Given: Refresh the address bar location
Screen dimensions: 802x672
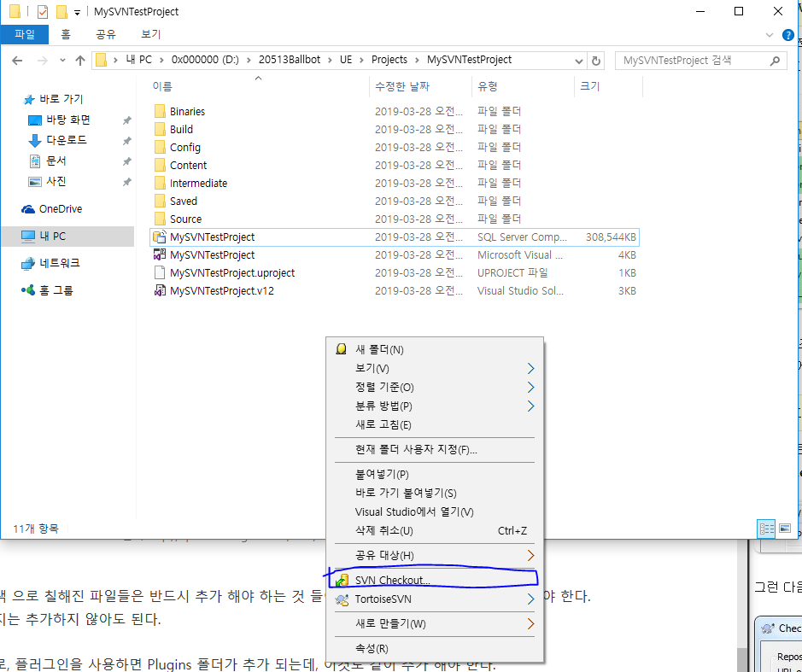Looking at the screenshot, I should coord(596,61).
